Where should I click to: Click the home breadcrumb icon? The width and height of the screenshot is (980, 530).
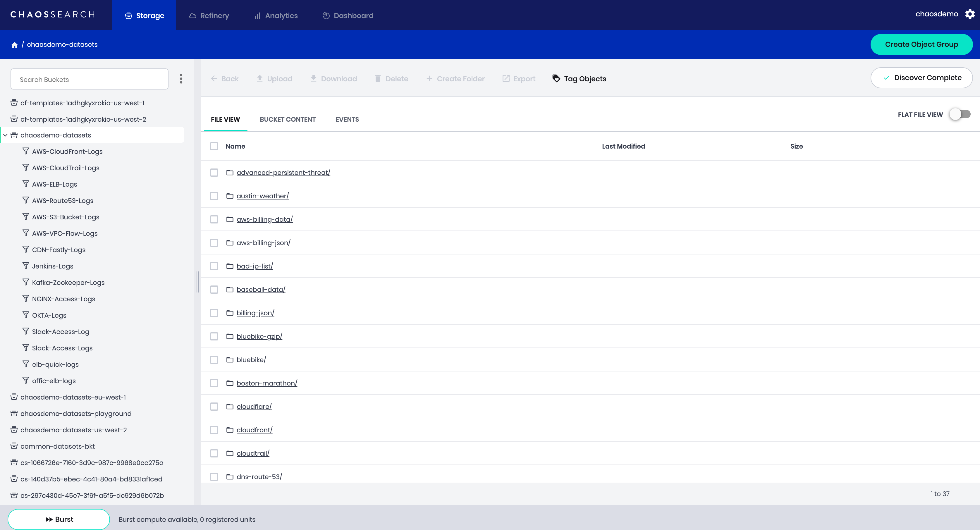14,45
